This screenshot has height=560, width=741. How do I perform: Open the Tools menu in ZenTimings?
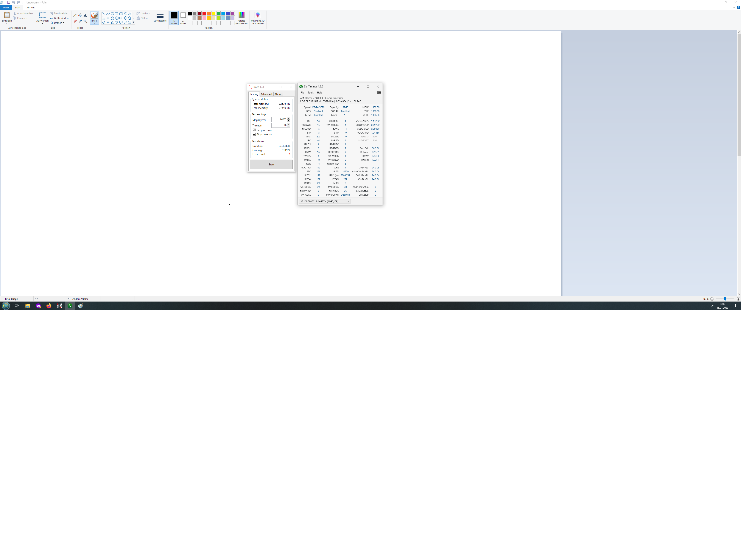[x=311, y=92]
